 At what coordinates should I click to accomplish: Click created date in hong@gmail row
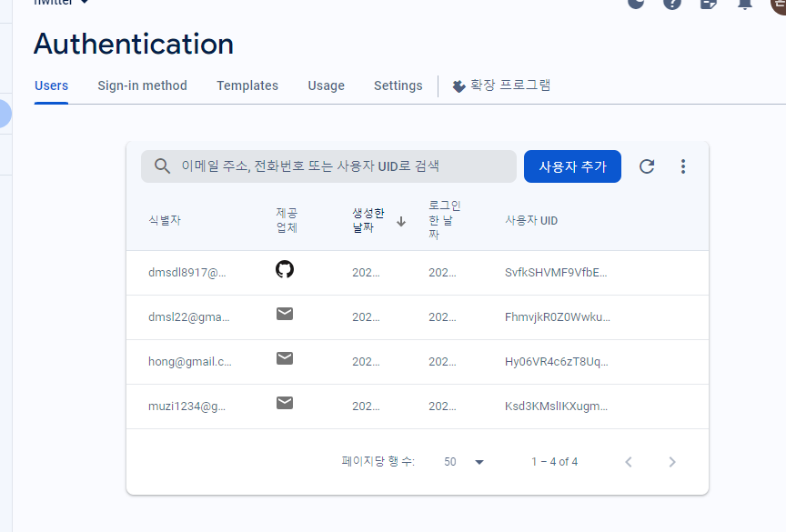coord(366,362)
